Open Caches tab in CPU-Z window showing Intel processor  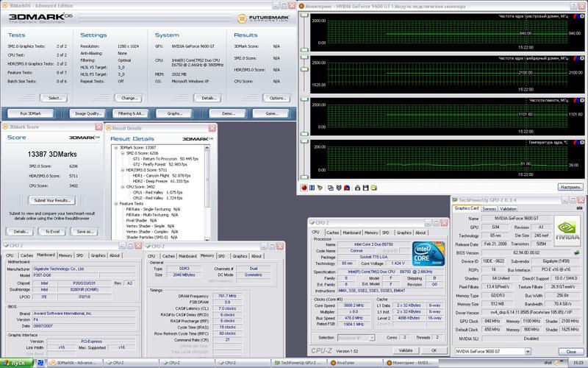(333, 233)
